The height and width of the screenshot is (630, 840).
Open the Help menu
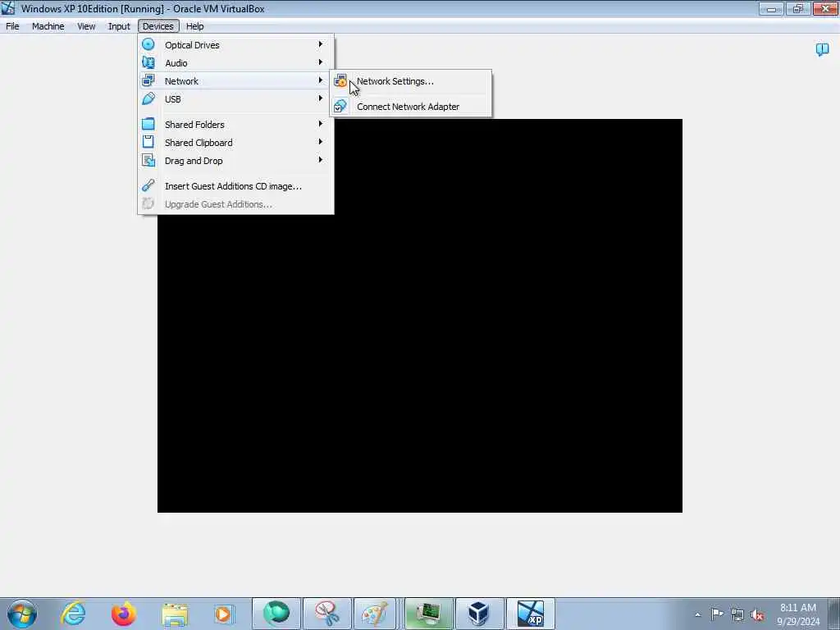195,26
